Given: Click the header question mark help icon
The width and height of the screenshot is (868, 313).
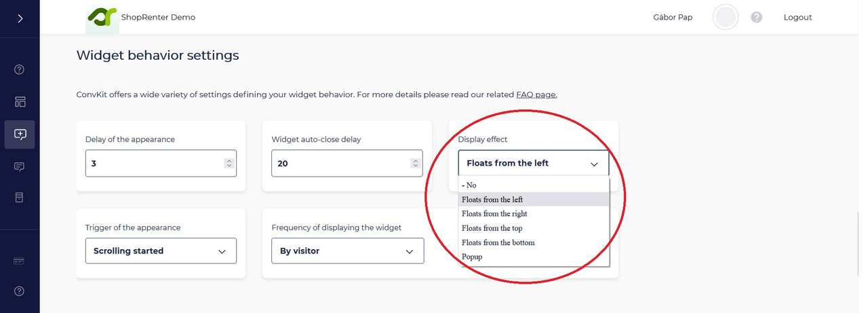Looking at the screenshot, I should [x=757, y=18].
